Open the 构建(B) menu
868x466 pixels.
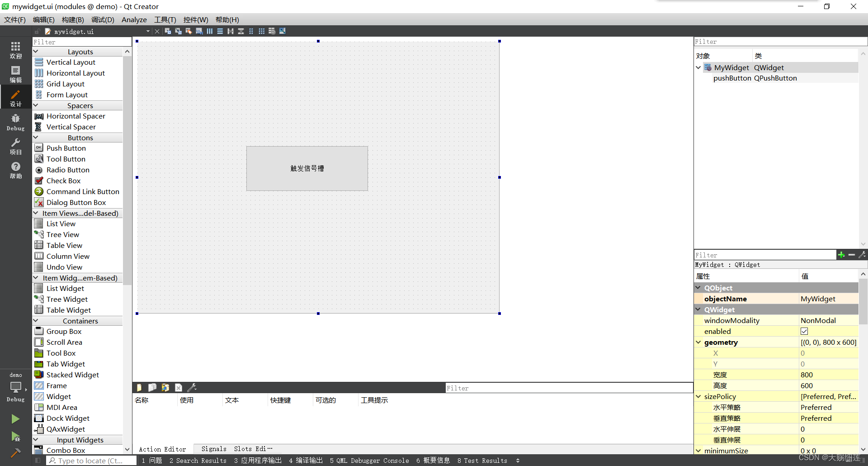click(x=73, y=19)
